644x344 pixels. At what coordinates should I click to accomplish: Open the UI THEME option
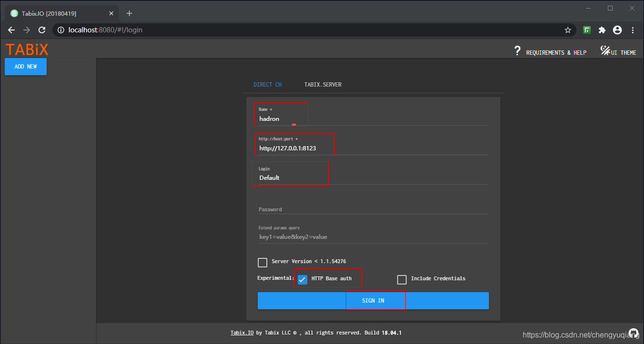coord(624,53)
